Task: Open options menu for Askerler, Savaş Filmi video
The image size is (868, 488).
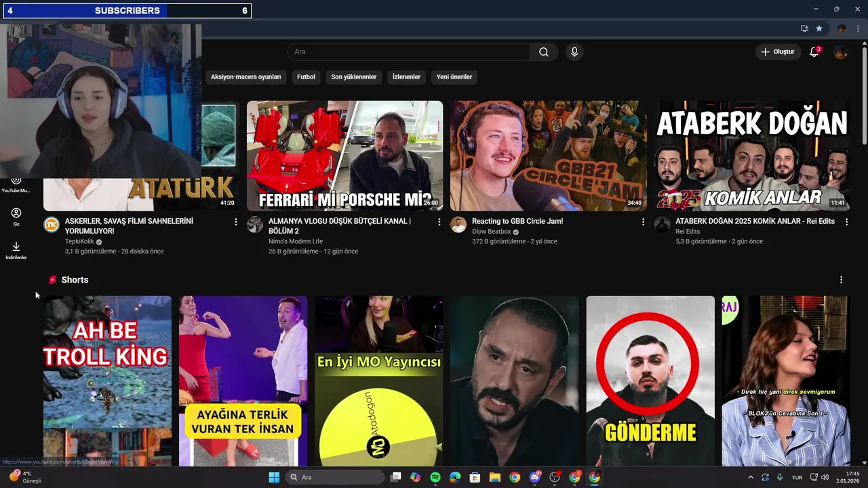Action: tap(236, 222)
